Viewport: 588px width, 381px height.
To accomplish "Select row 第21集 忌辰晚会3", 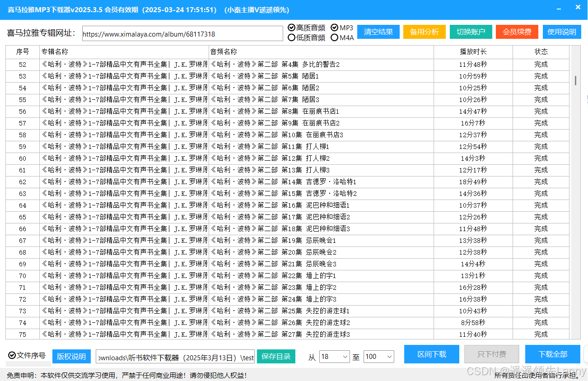I will tap(288, 264).
